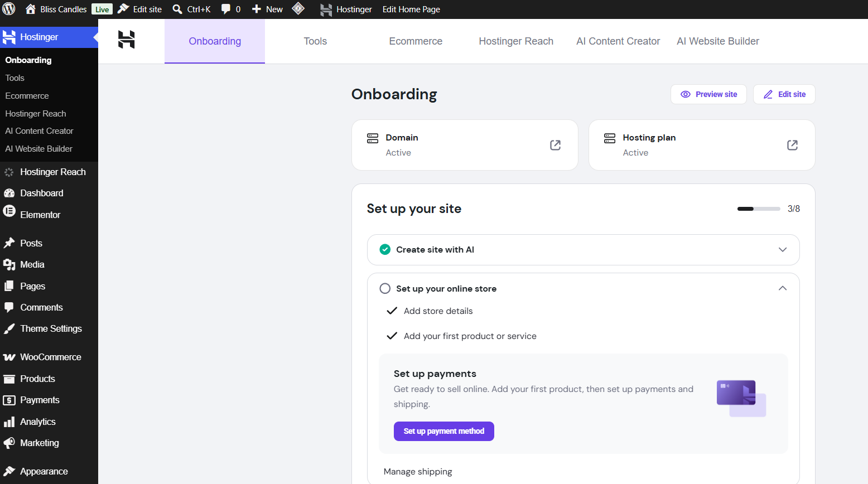The image size is (868, 484).
Task: Click the WooCommerce sidebar icon
Action: point(9,357)
